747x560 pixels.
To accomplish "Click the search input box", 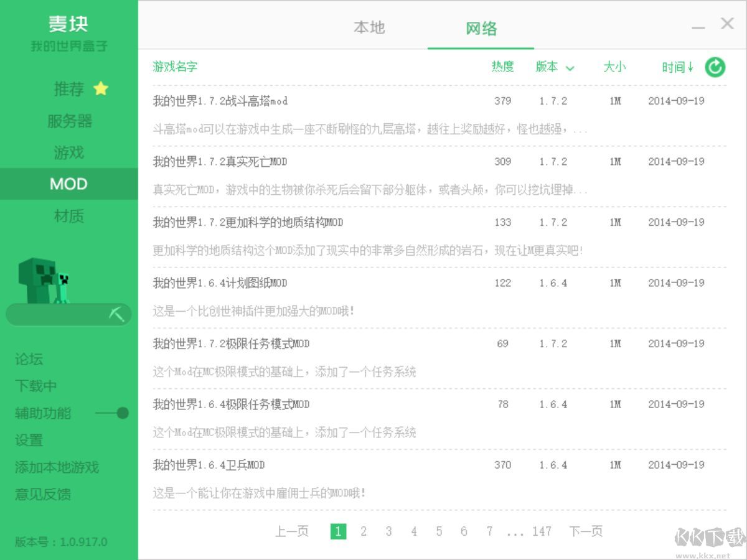I will pyautogui.click(x=59, y=314).
